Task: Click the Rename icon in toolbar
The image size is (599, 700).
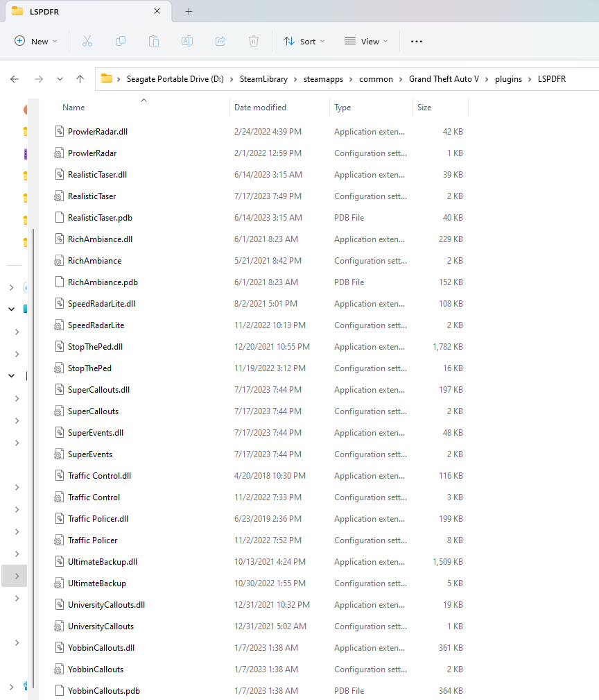Action: (x=187, y=41)
